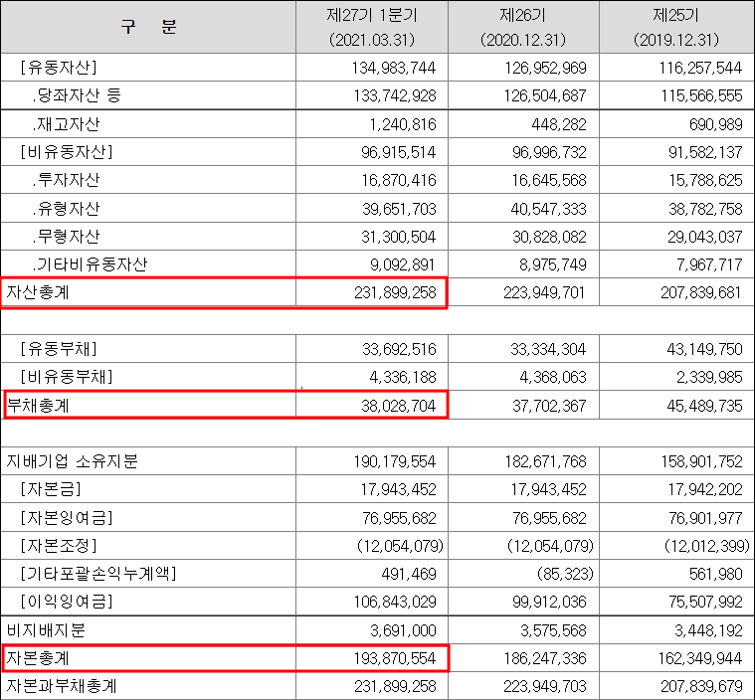The width and height of the screenshot is (755, 700).
Task: Select value 96,915,514
Action: click(x=399, y=152)
